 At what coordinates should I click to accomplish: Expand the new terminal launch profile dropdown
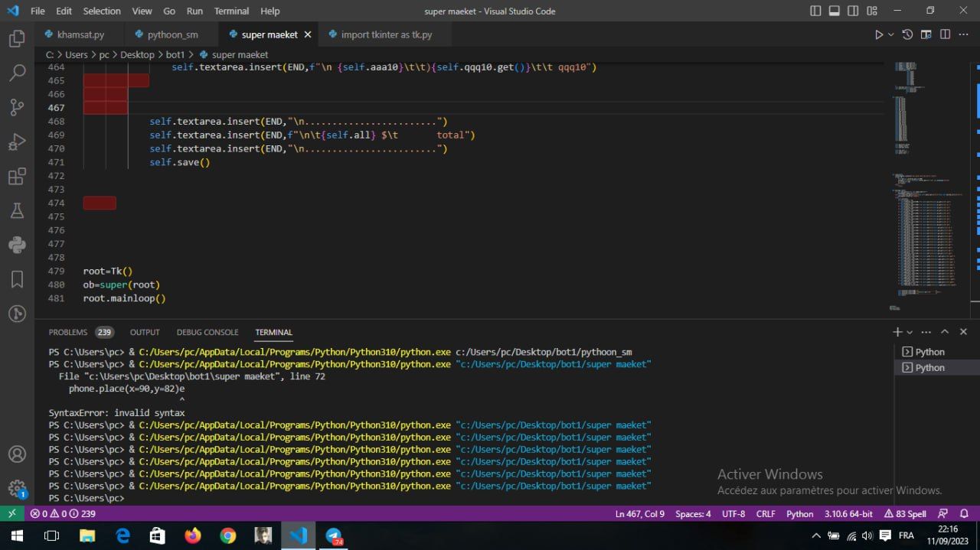[x=910, y=332]
